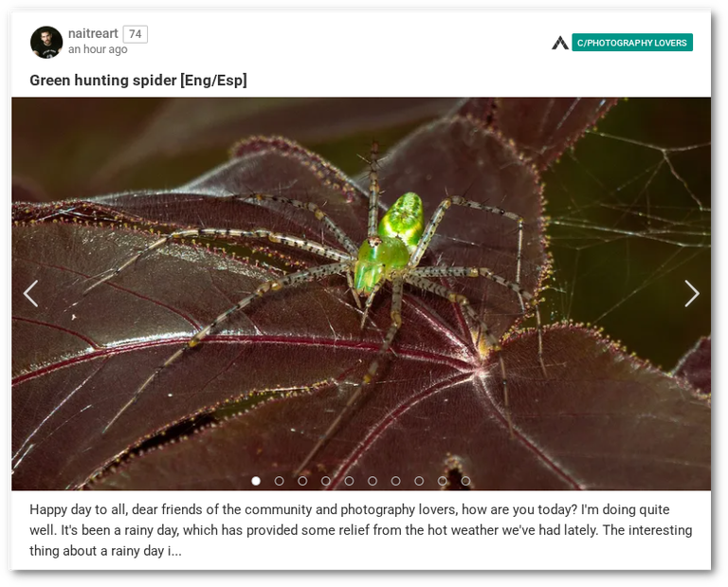Image resolution: width=728 pixels, height=587 pixels.
Task: Show the seventh carousel image dot
Action: tap(395, 481)
